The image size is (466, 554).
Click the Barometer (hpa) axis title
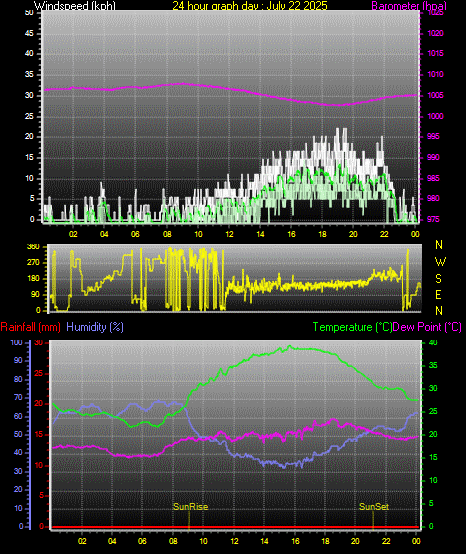[409, 6]
